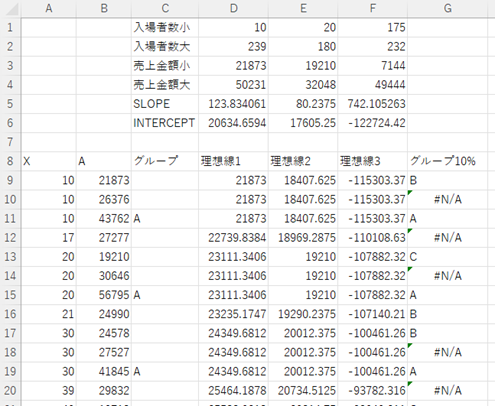Select the グループ10% header cell

click(447, 161)
